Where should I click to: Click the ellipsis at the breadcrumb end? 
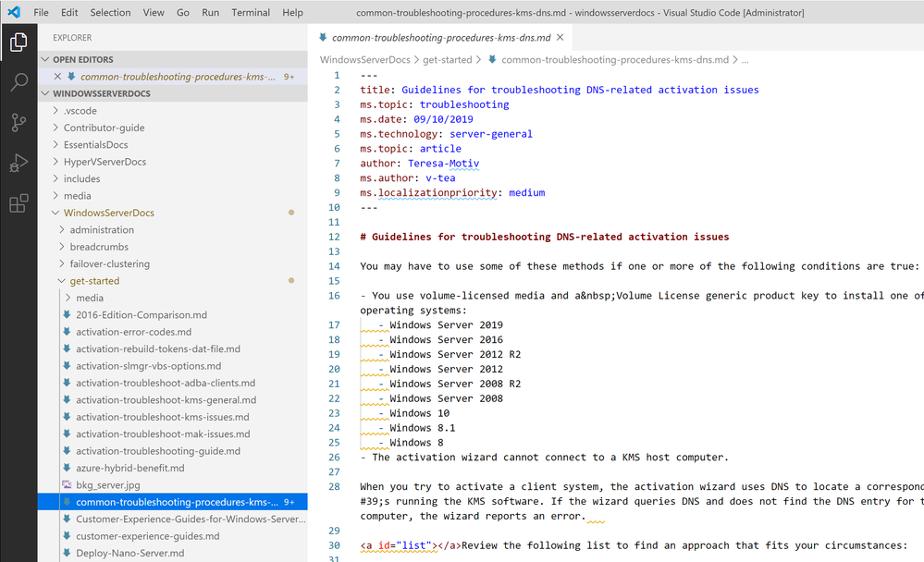[x=745, y=59]
